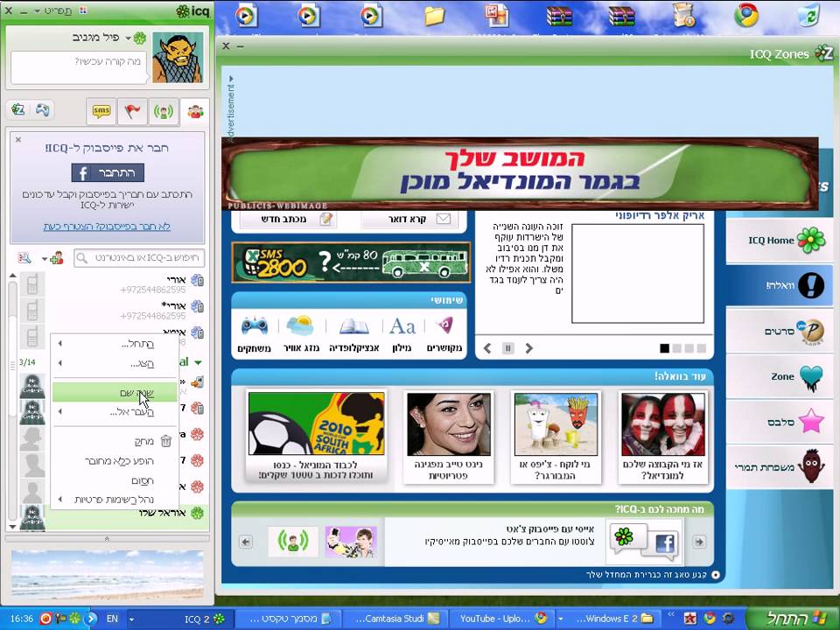Open ICQ Home sidebar item
Viewport: 840px width, 630px height.
tap(780, 240)
